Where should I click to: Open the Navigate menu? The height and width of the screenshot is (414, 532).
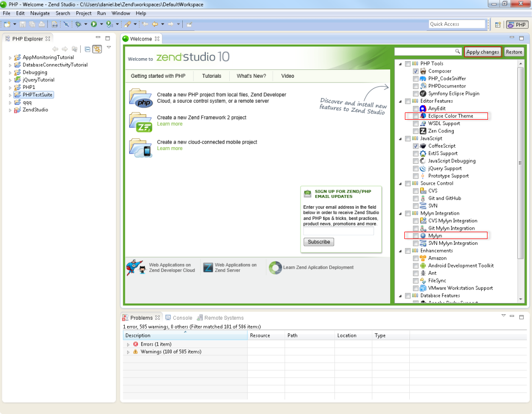pos(40,13)
